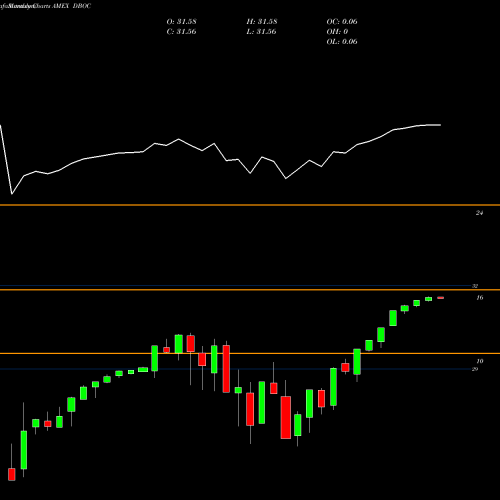Click the low value 'L: 31.56'

pos(261,32)
